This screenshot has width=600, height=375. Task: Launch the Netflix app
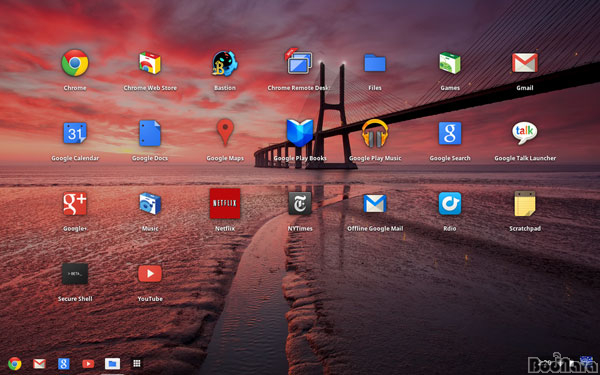click(x=225, y=203)
